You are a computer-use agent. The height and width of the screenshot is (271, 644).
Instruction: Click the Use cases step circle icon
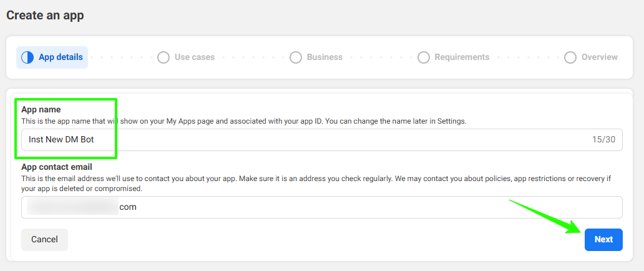(x=163, y=57)
